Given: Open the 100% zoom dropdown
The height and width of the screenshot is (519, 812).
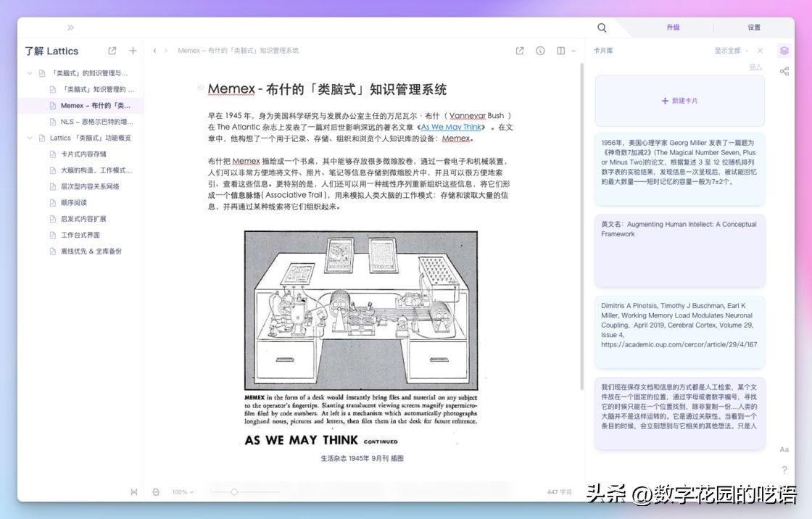Looking at the screenshot, I should point(183,492).
